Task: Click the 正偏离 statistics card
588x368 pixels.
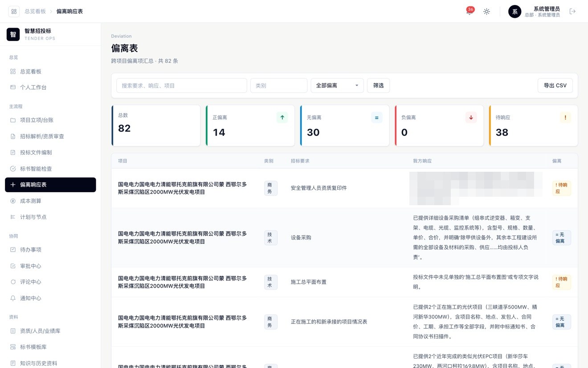Action: (250, 126)
